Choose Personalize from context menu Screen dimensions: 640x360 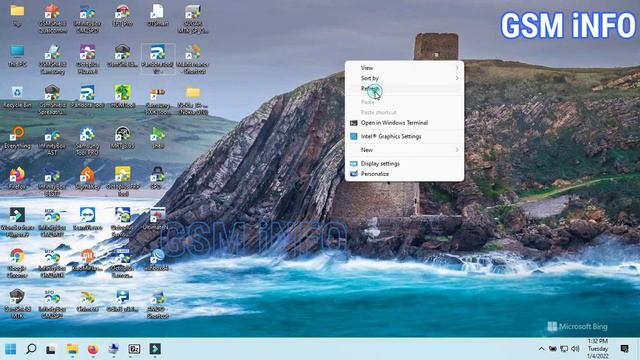[404, 174]
